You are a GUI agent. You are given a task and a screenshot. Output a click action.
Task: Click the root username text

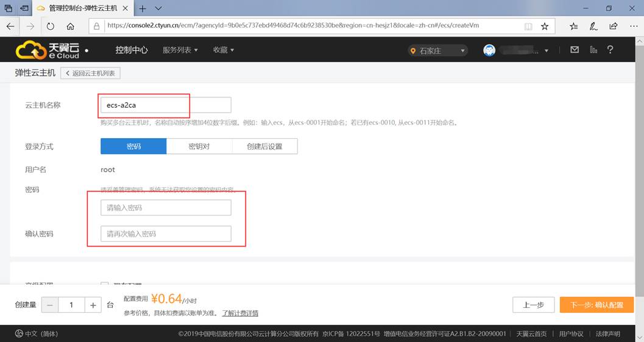(x=108, y=170)
